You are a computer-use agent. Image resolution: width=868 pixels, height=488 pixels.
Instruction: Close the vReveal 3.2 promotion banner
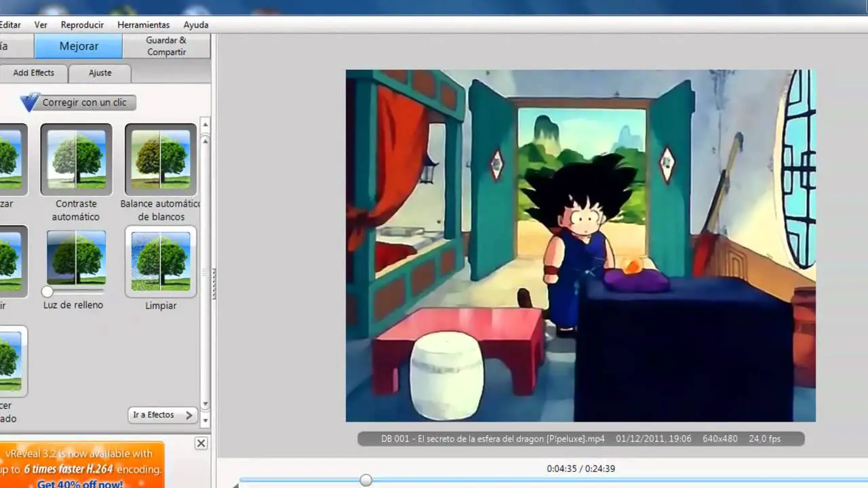coord(201,443)
